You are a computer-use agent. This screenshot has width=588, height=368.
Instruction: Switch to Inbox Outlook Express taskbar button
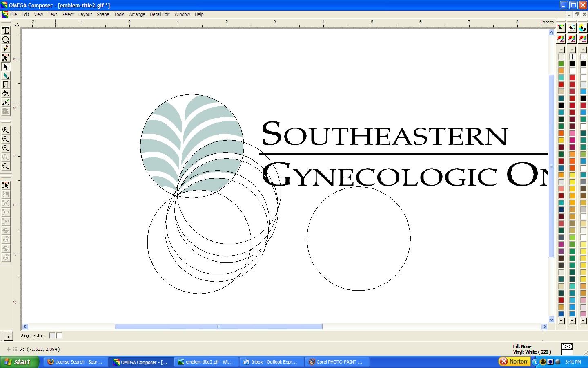click(x=272, y=362)
